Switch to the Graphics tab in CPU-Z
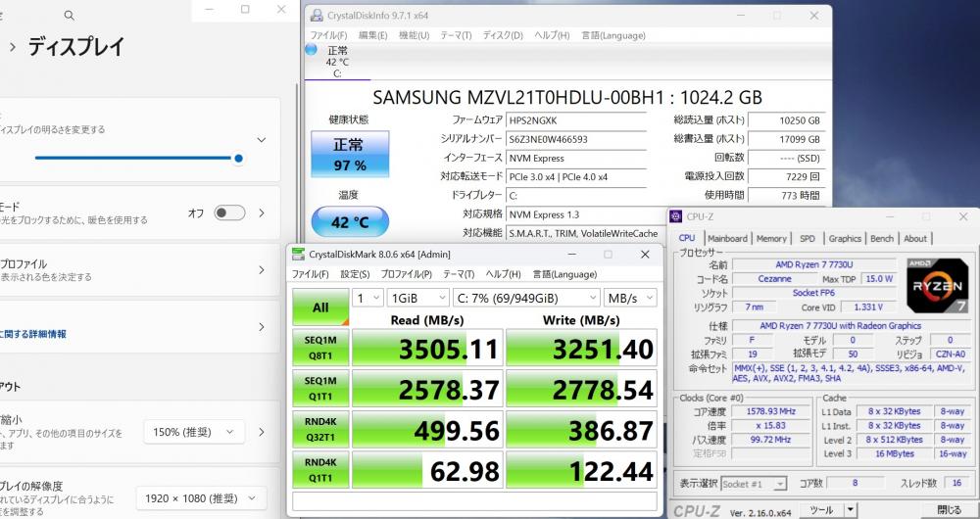Image resolution: width=980 pixels, height=519 pixels. 845,239
